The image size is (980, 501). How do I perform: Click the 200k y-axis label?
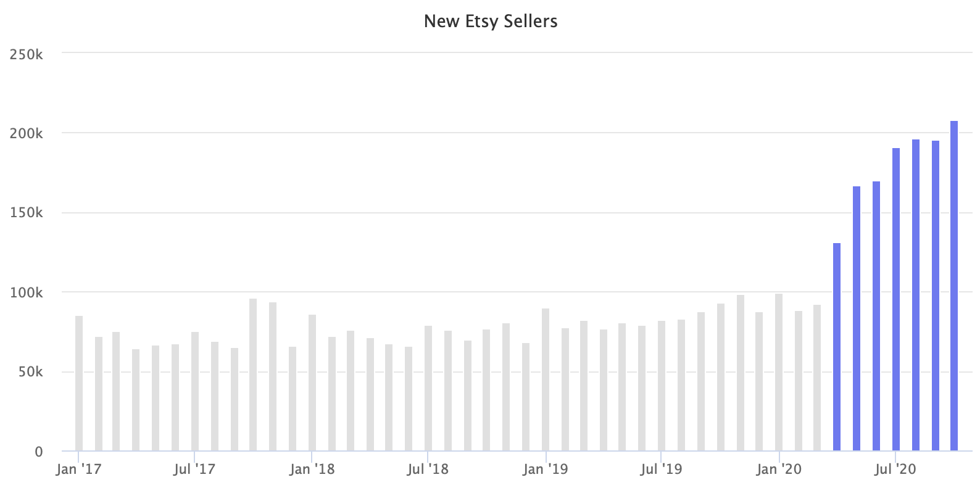pyautogui.click(x=27, y=134)
